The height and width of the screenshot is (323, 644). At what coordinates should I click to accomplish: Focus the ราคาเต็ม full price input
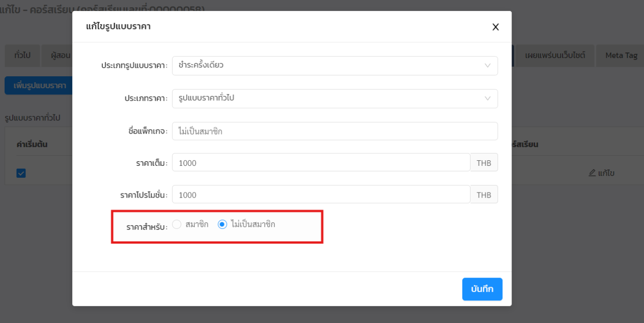(x=321, y=163)
